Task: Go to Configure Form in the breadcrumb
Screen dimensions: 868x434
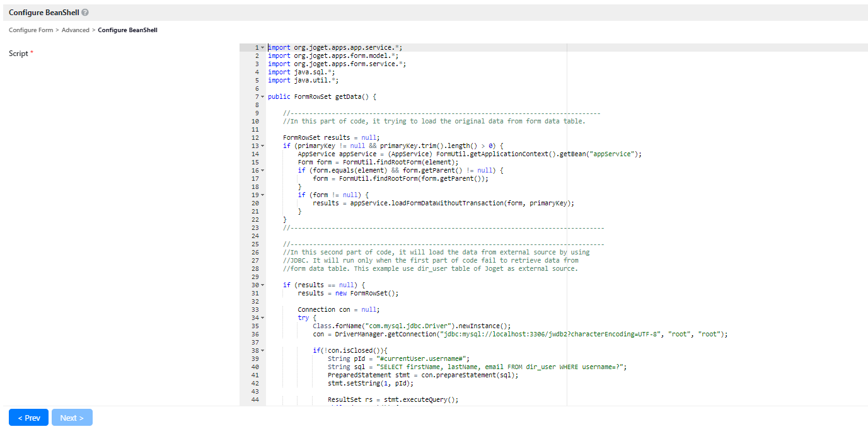Action: 31,30
